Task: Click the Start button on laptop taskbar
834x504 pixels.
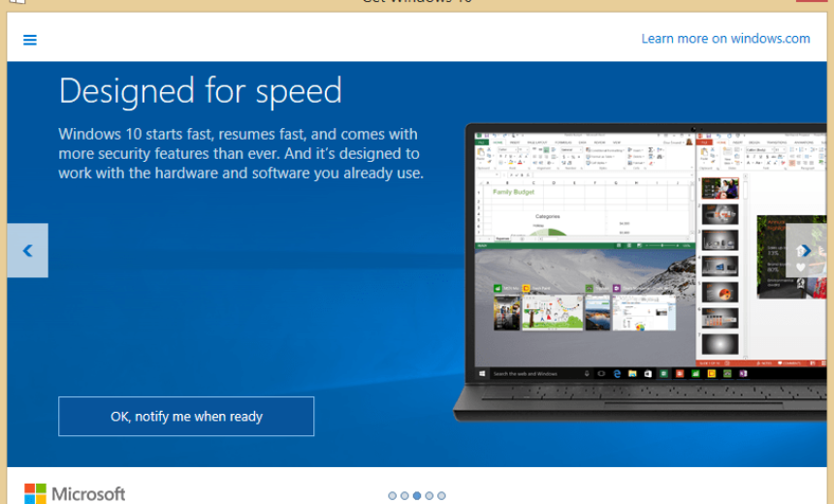Action: pyautogui.click(x=482, y=373)
